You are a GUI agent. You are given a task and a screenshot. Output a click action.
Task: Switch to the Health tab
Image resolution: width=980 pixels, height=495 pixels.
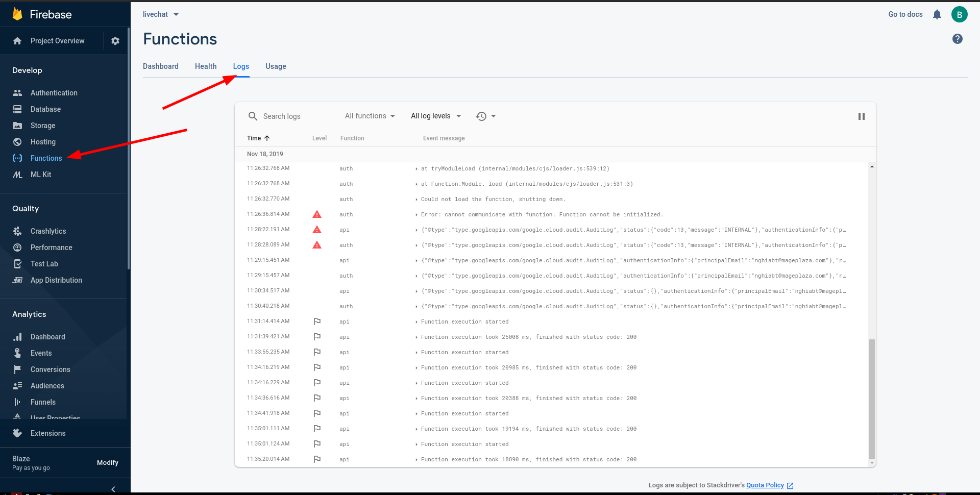(x=206, y=66)
